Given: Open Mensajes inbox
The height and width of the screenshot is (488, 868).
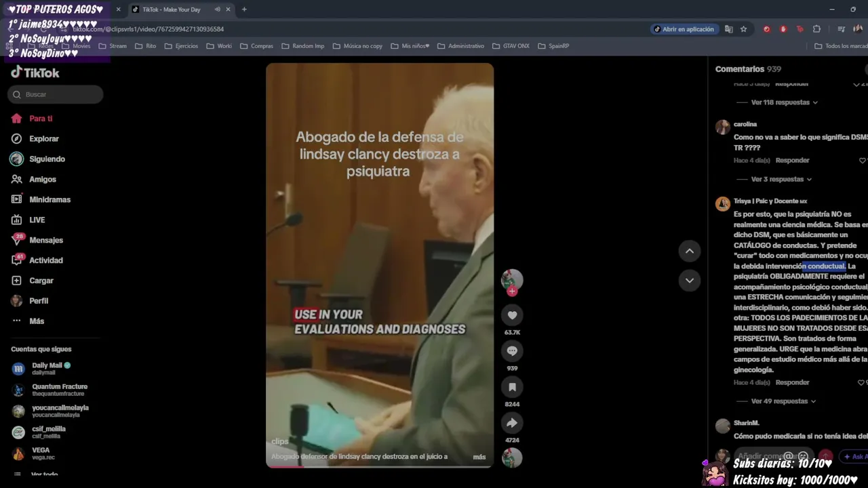Looking at the screenshot, I should point(46,241).
